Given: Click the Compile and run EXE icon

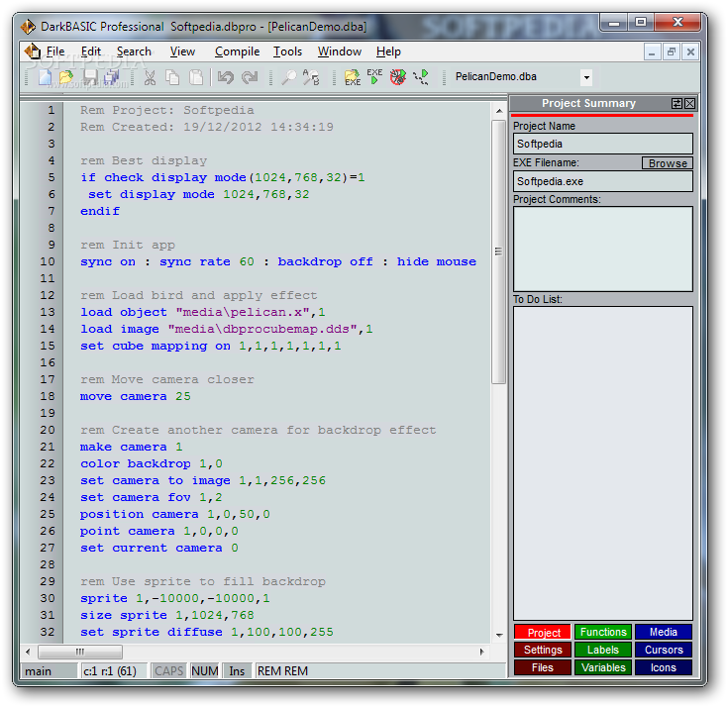Looking at the screenshot, I should (374, 76).
